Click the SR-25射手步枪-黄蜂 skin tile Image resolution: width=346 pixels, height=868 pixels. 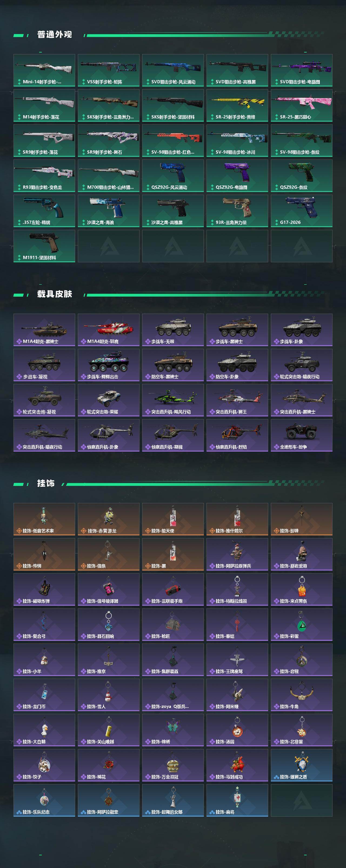click(x=237, y=105)
